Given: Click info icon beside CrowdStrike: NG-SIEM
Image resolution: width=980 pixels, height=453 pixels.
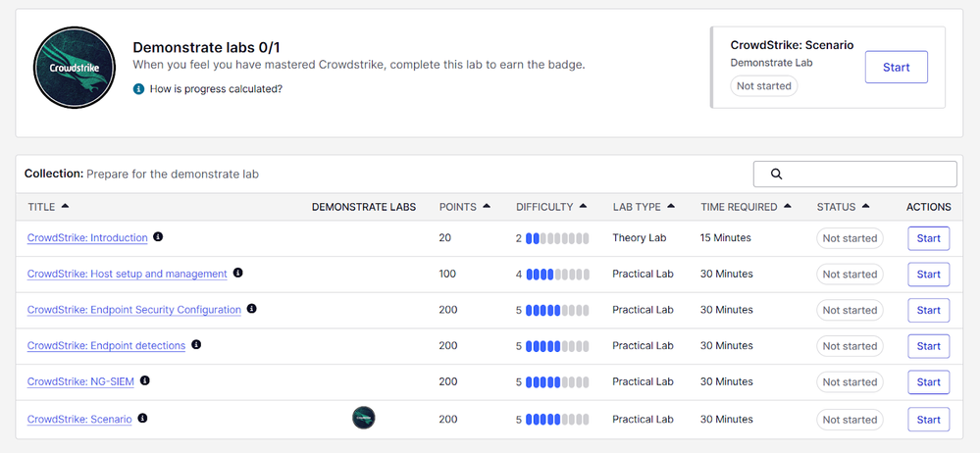Looking at the screenshot, I should pyautogui.click(x=145, y=381).
